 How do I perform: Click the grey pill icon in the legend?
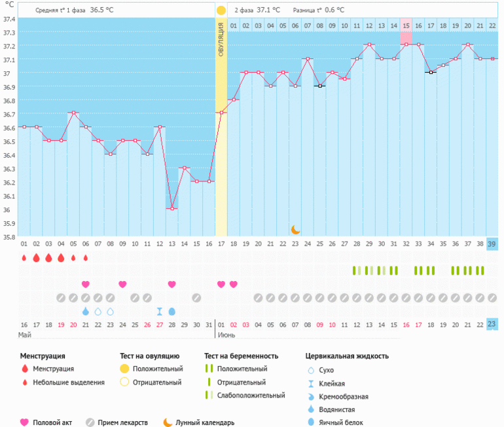coord(90,422)
